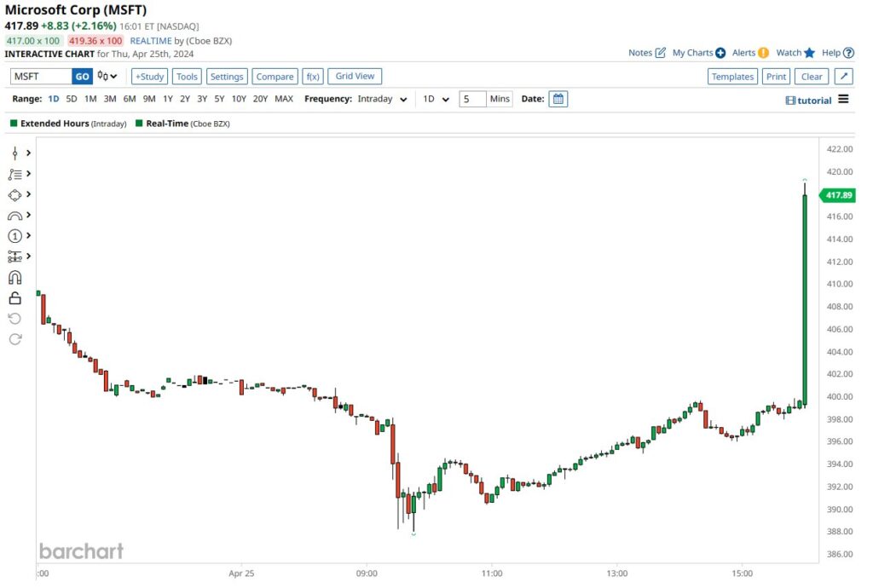Viewport: 873px width, 588px height.
Task: Select the arc drawing tool
Action: click(x=14, y=216)
